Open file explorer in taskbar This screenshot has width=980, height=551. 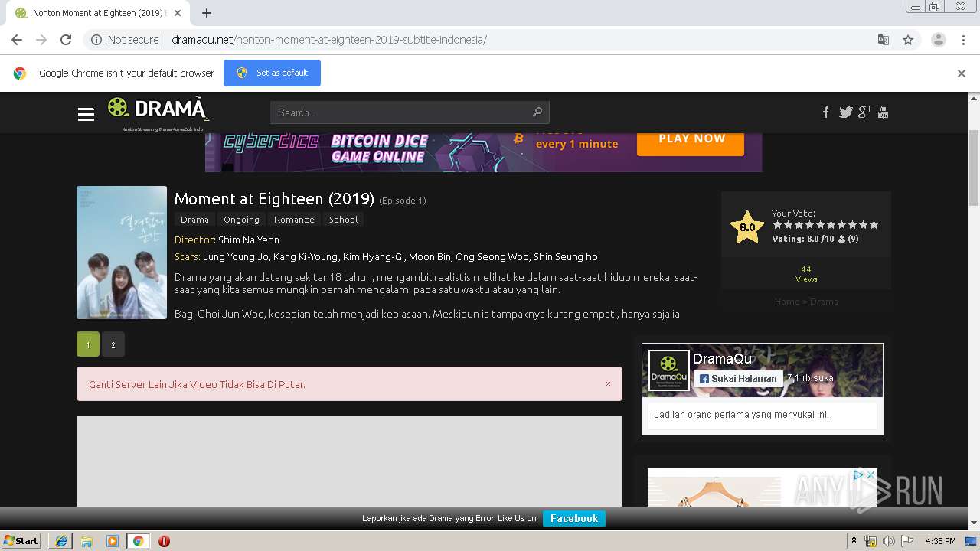pos(87,541)
